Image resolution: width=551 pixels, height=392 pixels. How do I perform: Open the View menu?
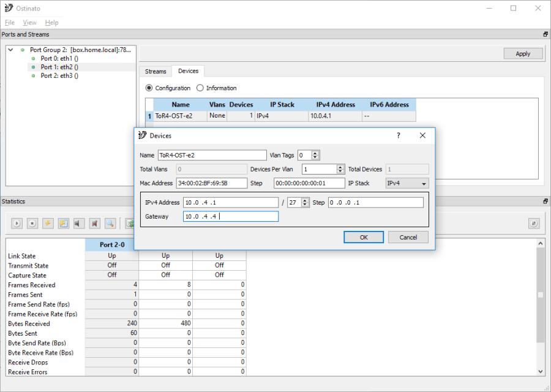(x=29, y=23)
